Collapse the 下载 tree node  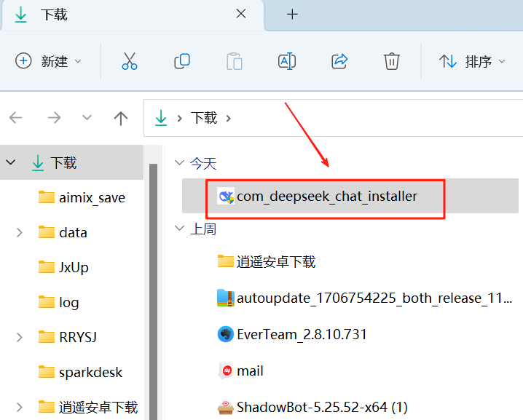11,162
